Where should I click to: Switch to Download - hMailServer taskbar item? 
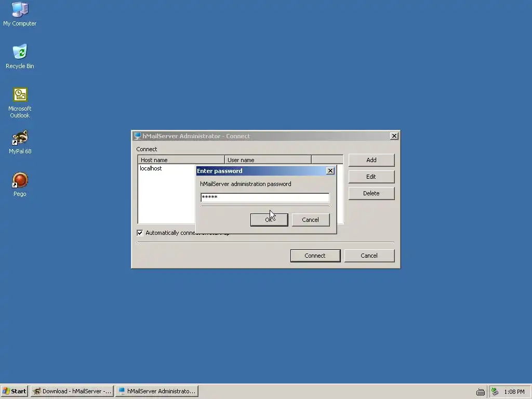pos(72,391)
